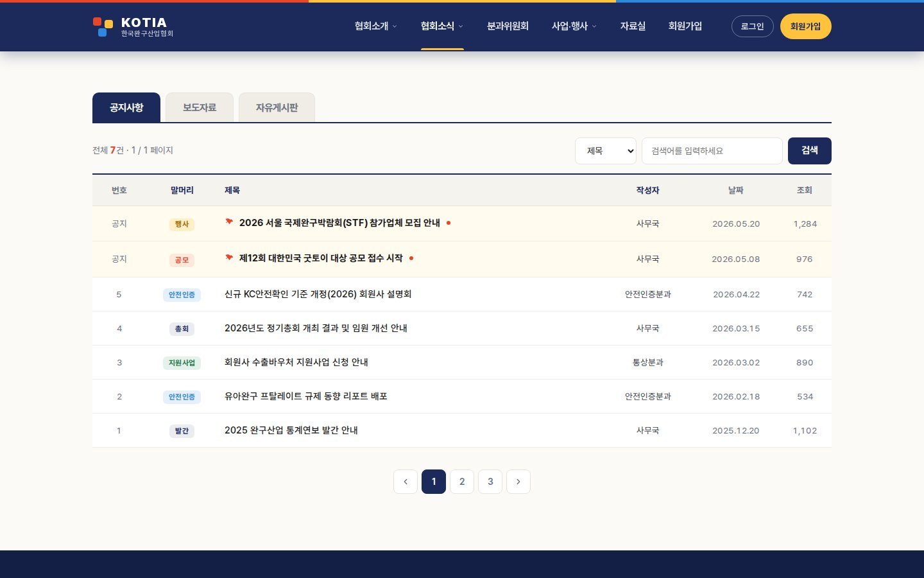Select current page 1 button
This screenshot has height=578, width=924.
point(434,482)
